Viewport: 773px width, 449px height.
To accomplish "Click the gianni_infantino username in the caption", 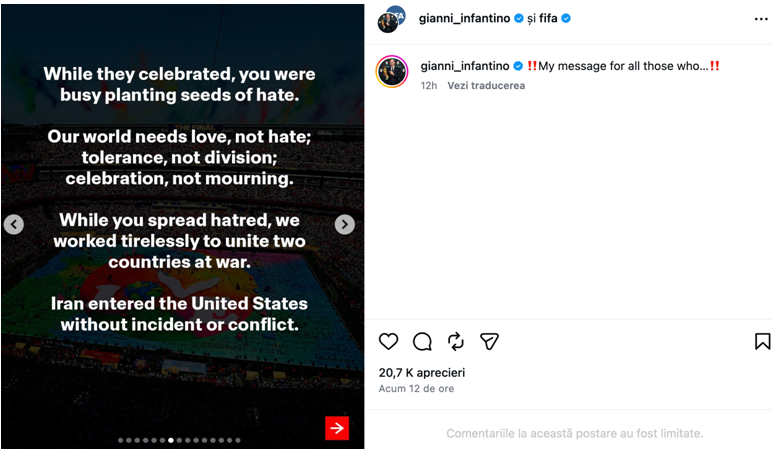I will [x=465, y=66].
